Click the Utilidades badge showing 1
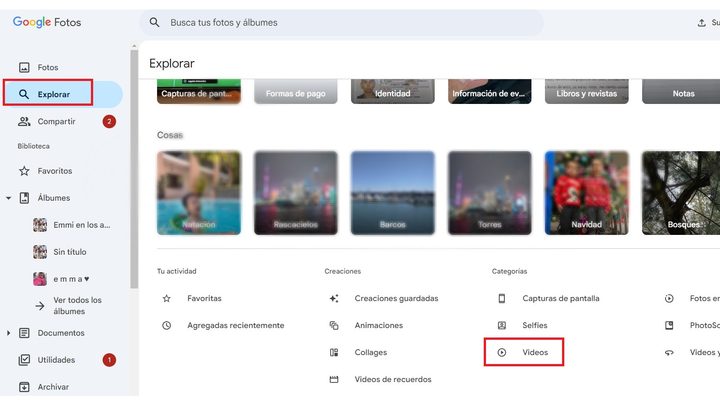 click(109, 360)
